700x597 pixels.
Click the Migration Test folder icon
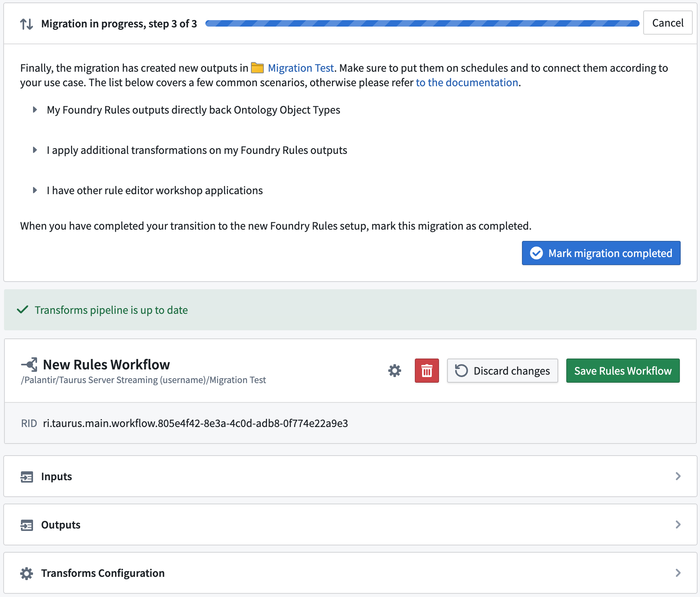[x=257, y=68]
